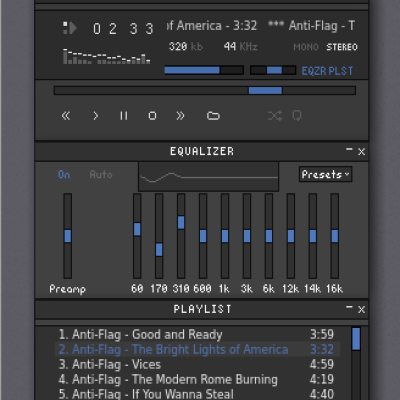
Task: Click the spectrum visualization display
Action: coord(107,56)
